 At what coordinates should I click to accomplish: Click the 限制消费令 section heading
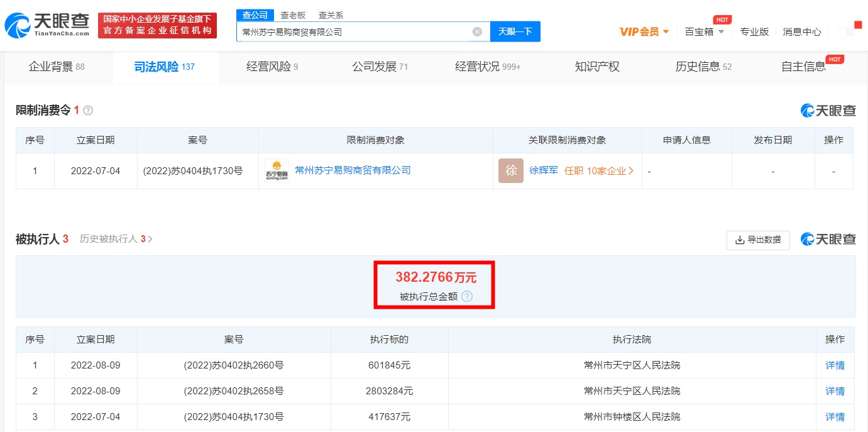click(43, 111)
